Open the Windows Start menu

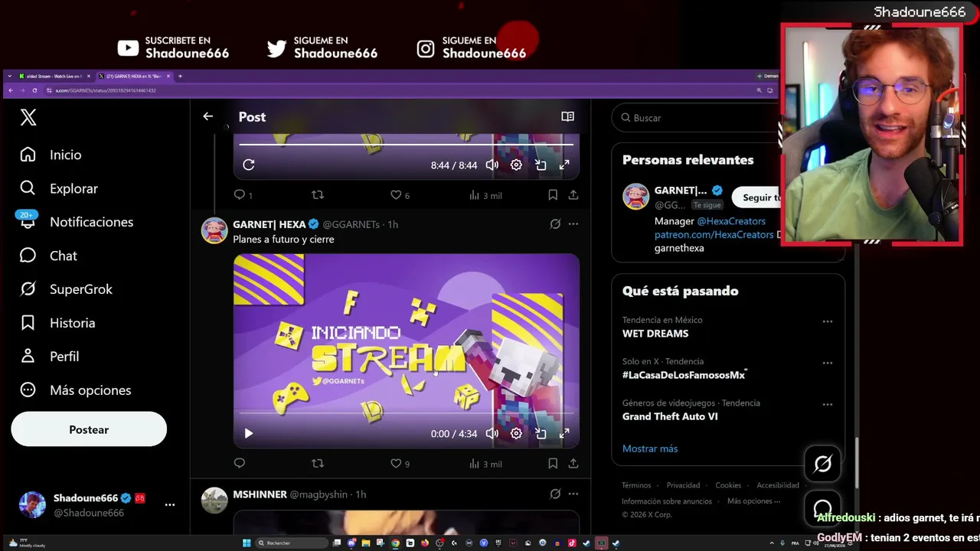coord(247,543)
